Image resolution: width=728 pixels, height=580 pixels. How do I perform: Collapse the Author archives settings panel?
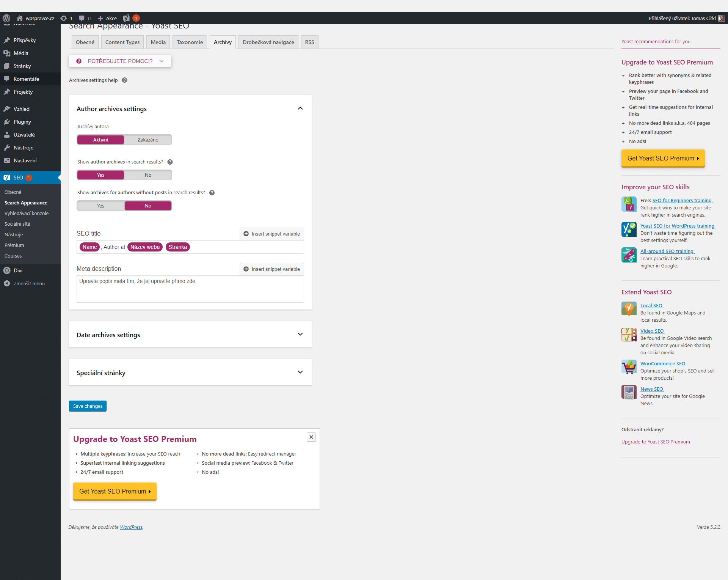tap(300, 108)
